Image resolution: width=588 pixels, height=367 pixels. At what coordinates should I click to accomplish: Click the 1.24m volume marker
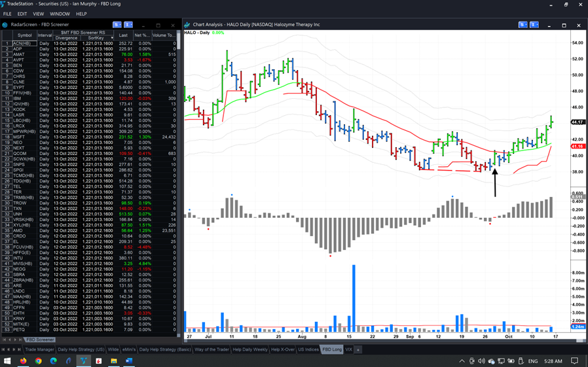578,327
